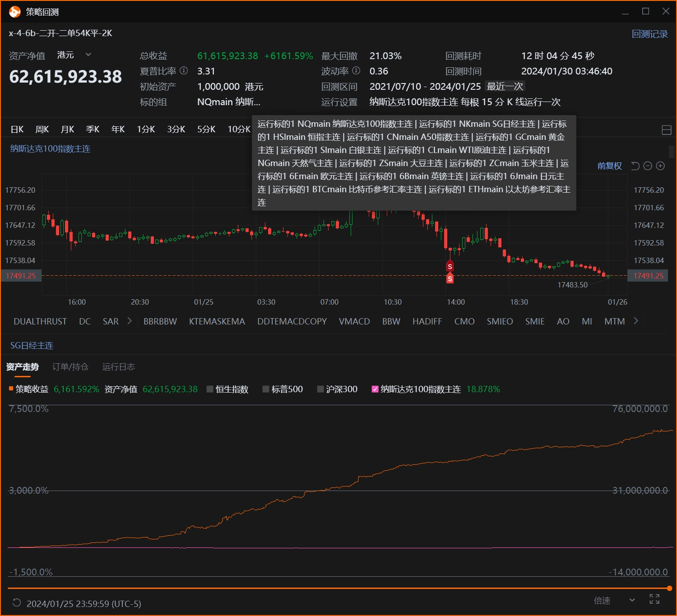Switch to 5分K timeframe
Screen dimensions: 677x616
[206, 130]
